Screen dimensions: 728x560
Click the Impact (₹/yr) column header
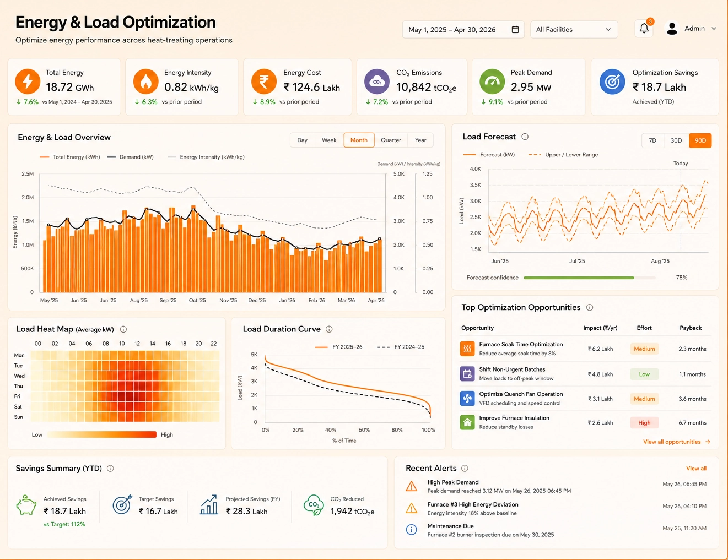point(600,328)
